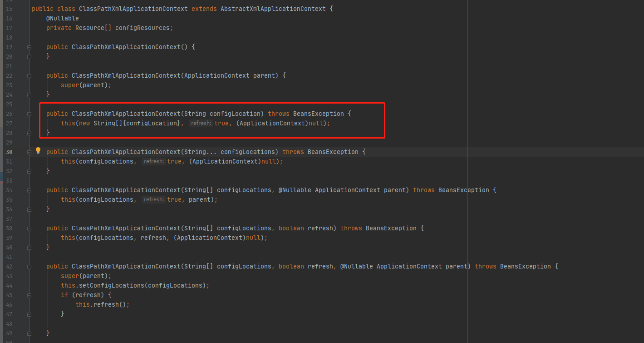Collapse the constructor fold marker at line 22

29,75
